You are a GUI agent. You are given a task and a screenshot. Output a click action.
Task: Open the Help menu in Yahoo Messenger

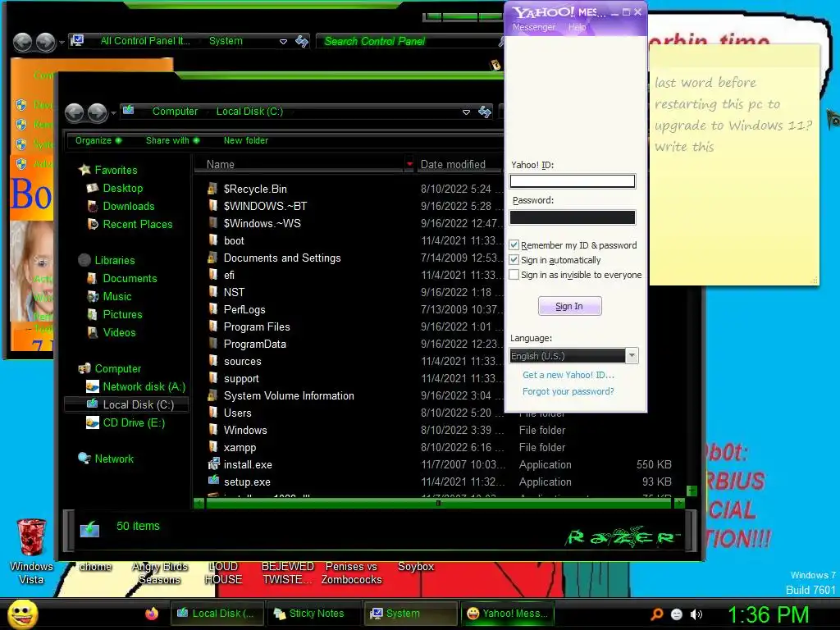tap(577, 27)
